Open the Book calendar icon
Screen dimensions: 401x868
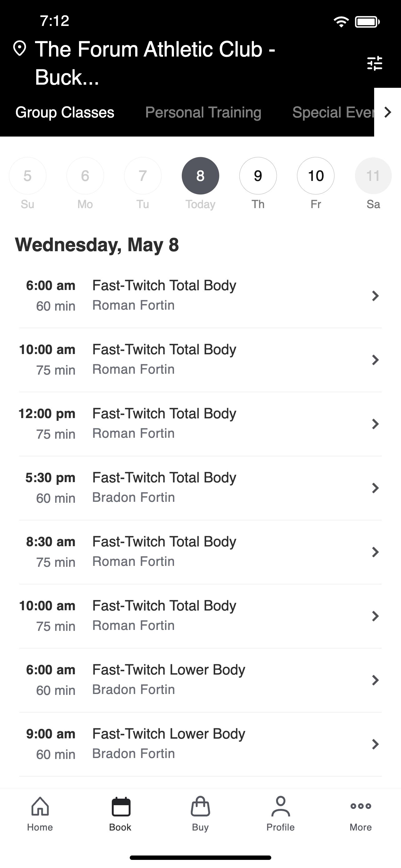(x=121, y=806)
